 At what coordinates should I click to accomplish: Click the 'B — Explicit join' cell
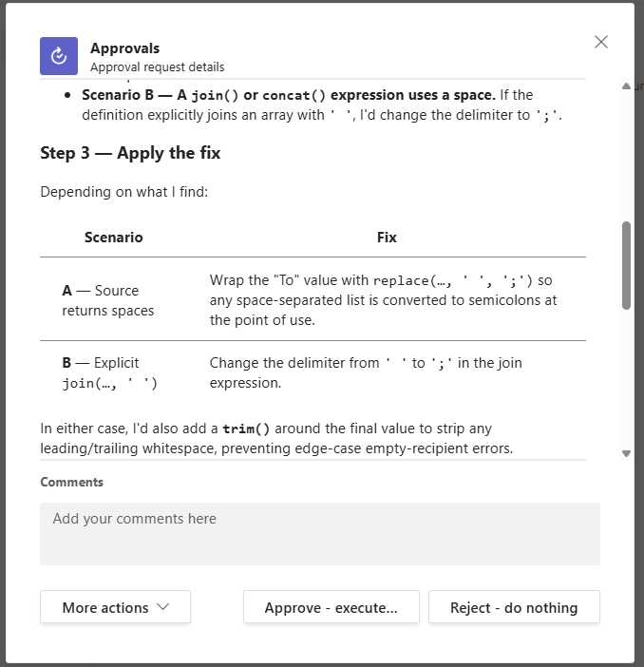pyautogui.click(x=110, y=372)
